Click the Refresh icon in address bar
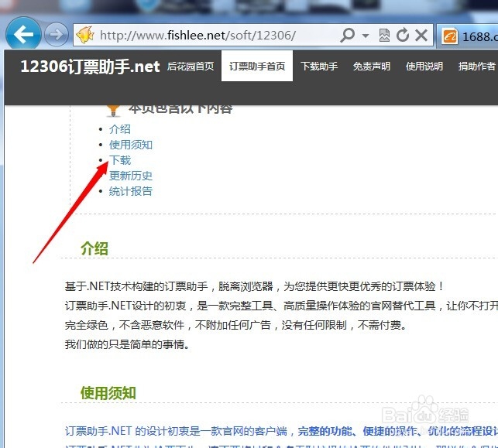Viewport: 498px width, 448px height. pyautogui.click(x=403, y=35)
